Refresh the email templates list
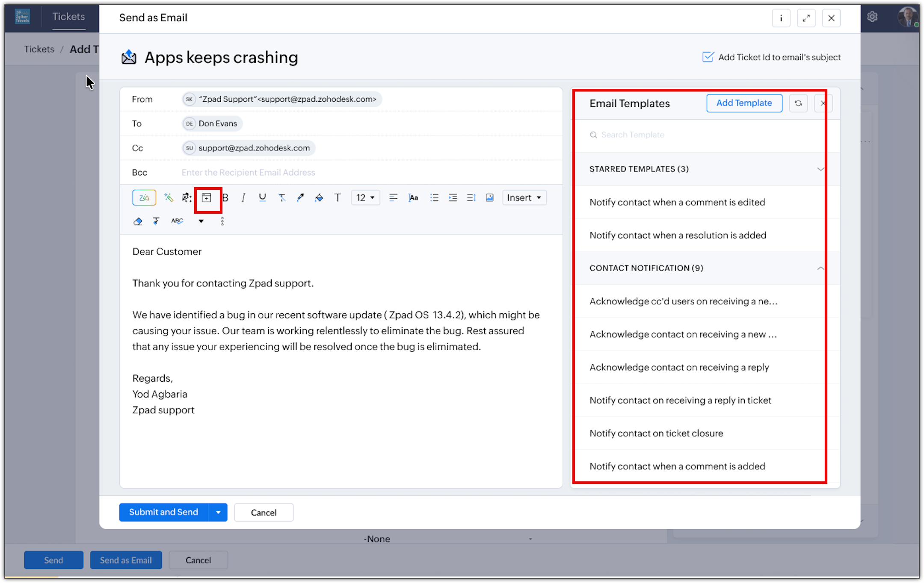 point(798,103)
